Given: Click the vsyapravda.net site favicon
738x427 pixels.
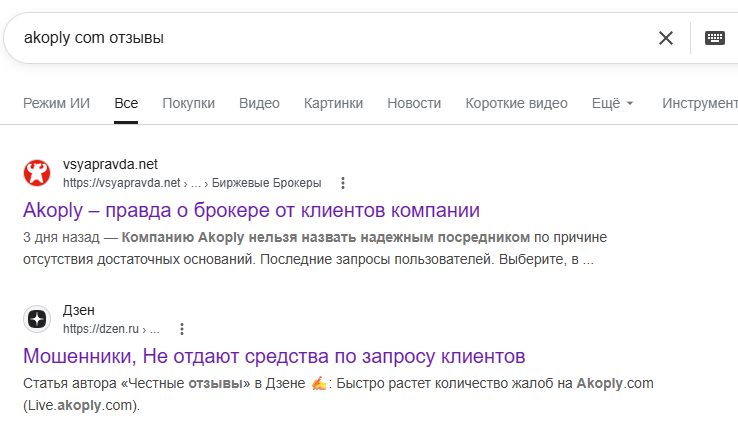Looking at the screenshot, I should [37, 173].
